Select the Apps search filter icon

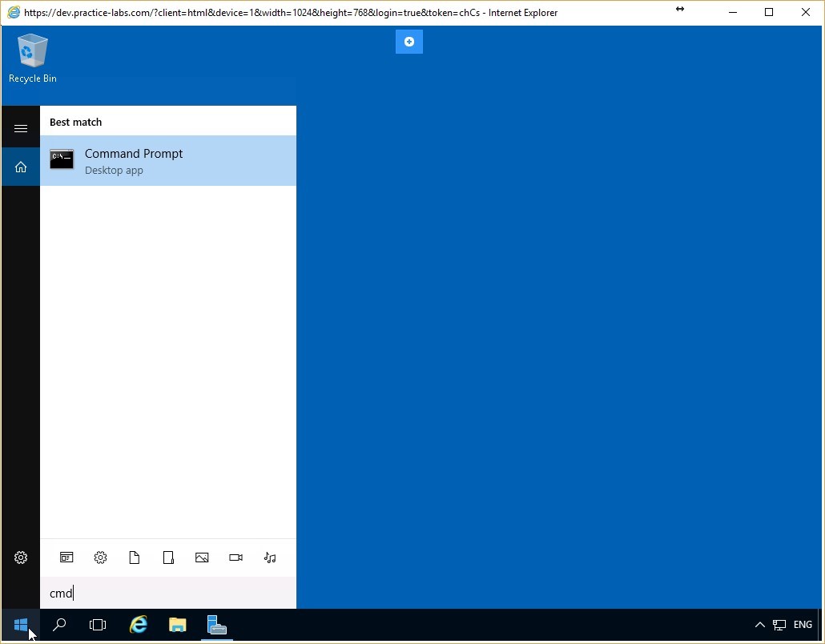(66, 557)
